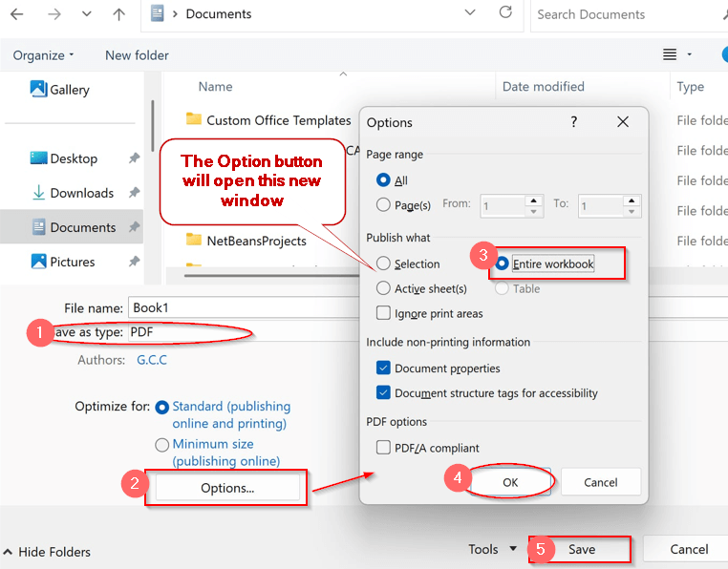The width and height of the screenshot is (728, 569).
Task: Click the question mark help icon
Action: click(x=574, y=122)
